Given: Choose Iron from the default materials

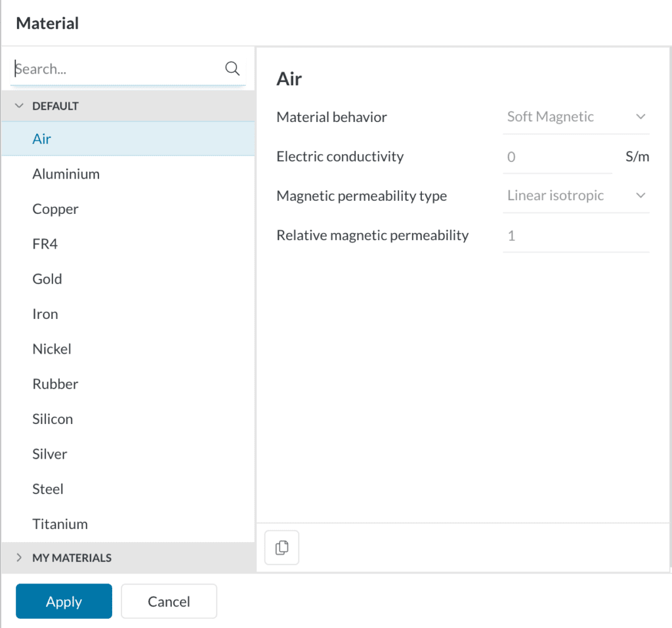Looking at the screenshot, I should [45, 314].
